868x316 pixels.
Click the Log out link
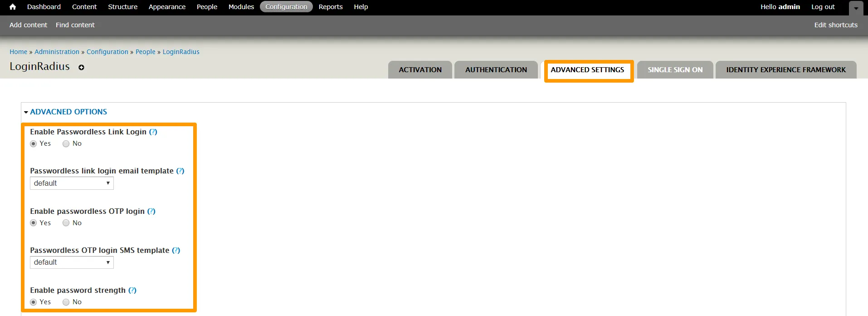[x=823, y=7]
